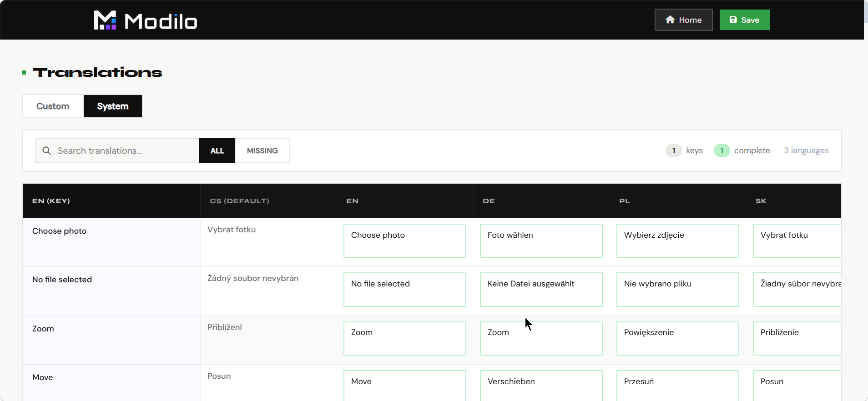Edit SK field Priblíženie

pyautogui.click(x=797, y=338)
